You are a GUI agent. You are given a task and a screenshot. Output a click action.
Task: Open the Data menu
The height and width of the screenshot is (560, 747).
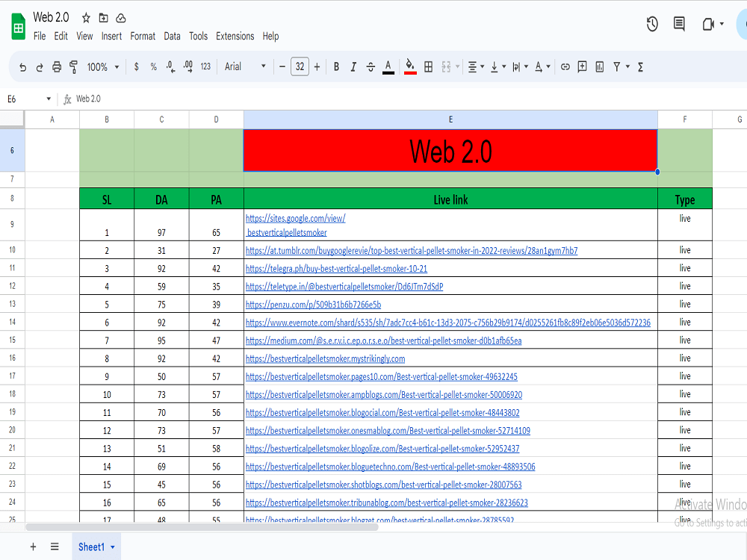tap(172, 36)
